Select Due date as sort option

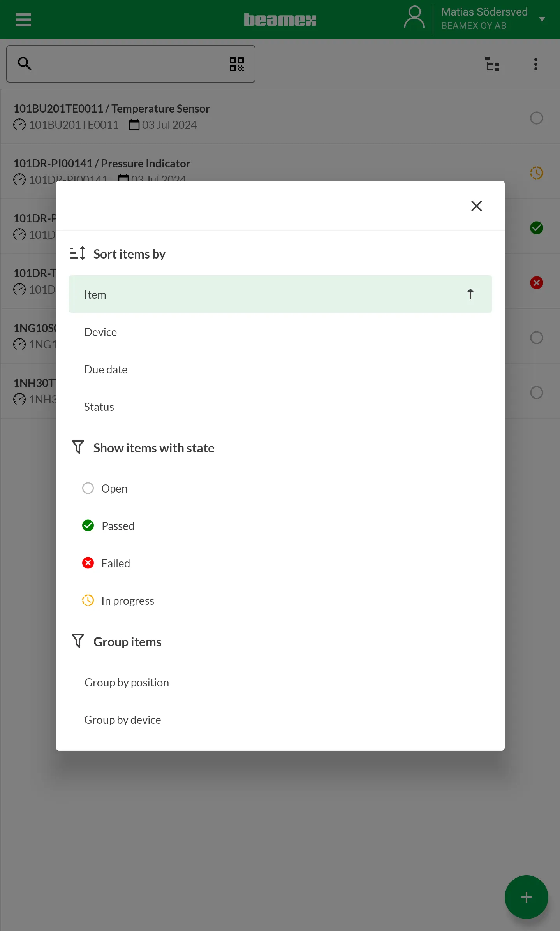point(106,369)
